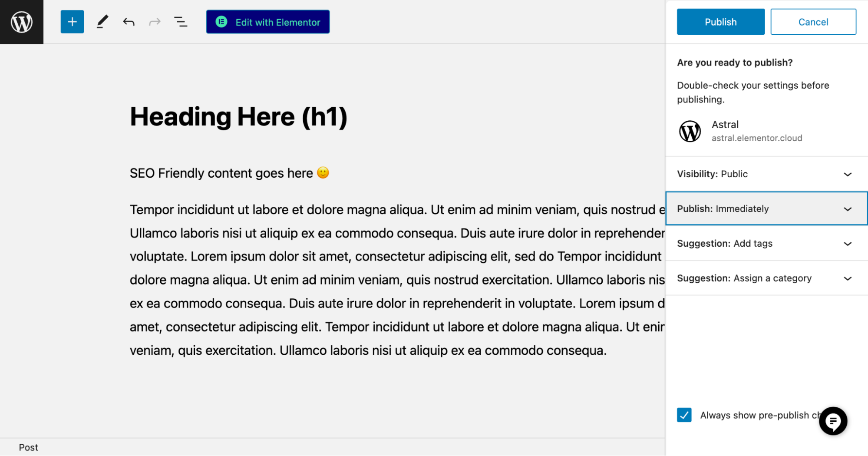The height and width of the screenshot is (456, 868).
Task: Expand the Publish: Immediately section
Action: click(766, 209)
